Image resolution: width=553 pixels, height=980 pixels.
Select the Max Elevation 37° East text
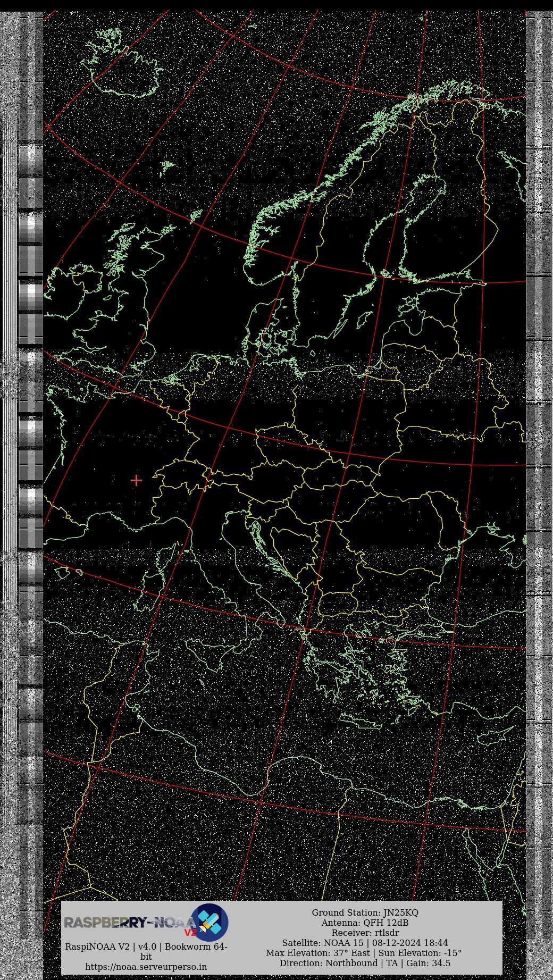(319, 953)
